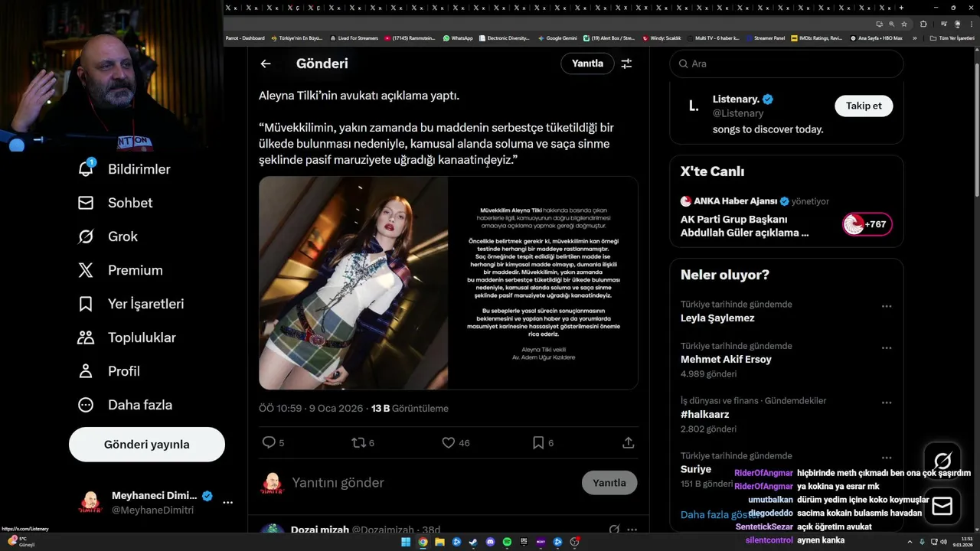Open the Google Gemini bookmark
Screen dimensions: 980x551
(557, 37)
